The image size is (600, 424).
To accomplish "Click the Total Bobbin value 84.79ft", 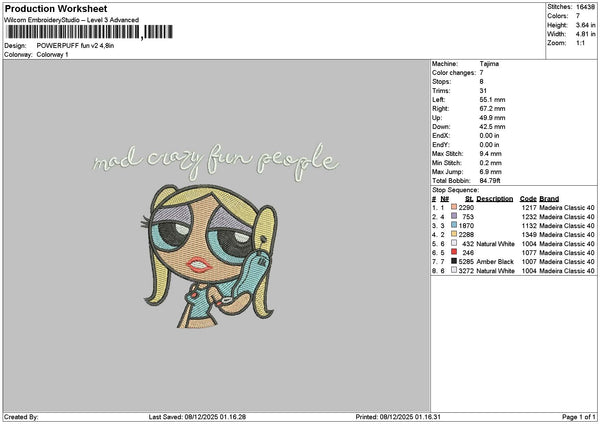I will [490, 181].
